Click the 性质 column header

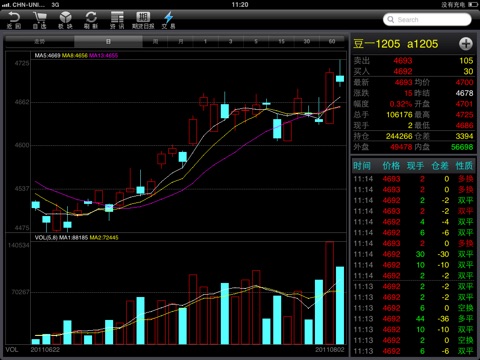(x=464, y=166)
